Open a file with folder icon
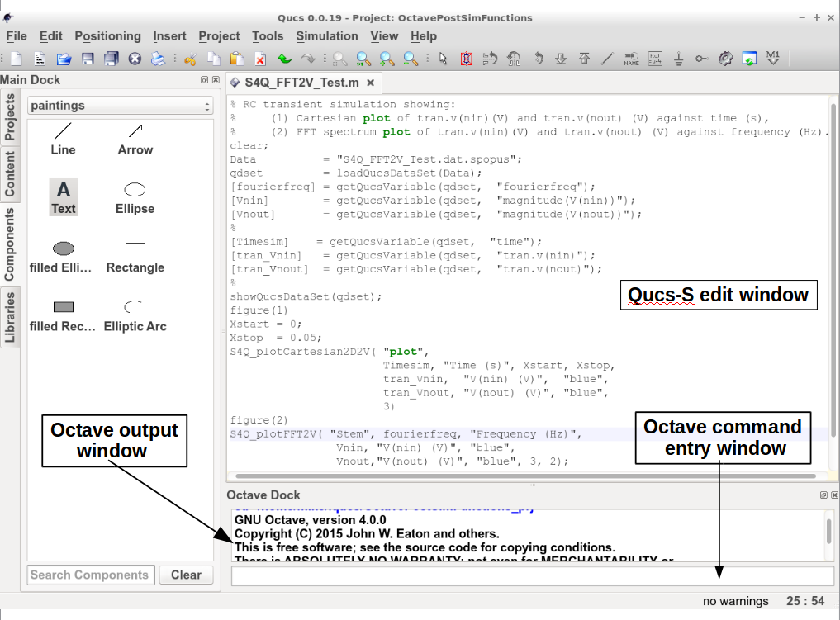 (64, 59)
